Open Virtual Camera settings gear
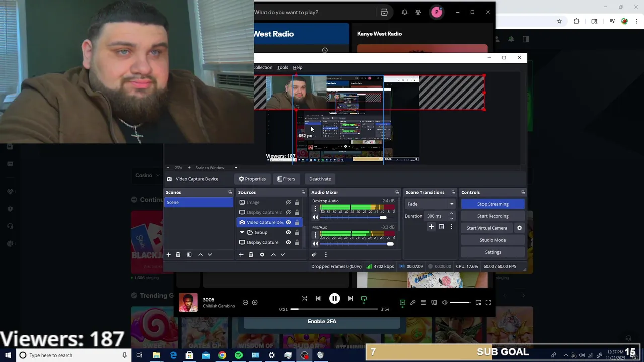This screenshot has height=362, width=644. coord(519,228)
